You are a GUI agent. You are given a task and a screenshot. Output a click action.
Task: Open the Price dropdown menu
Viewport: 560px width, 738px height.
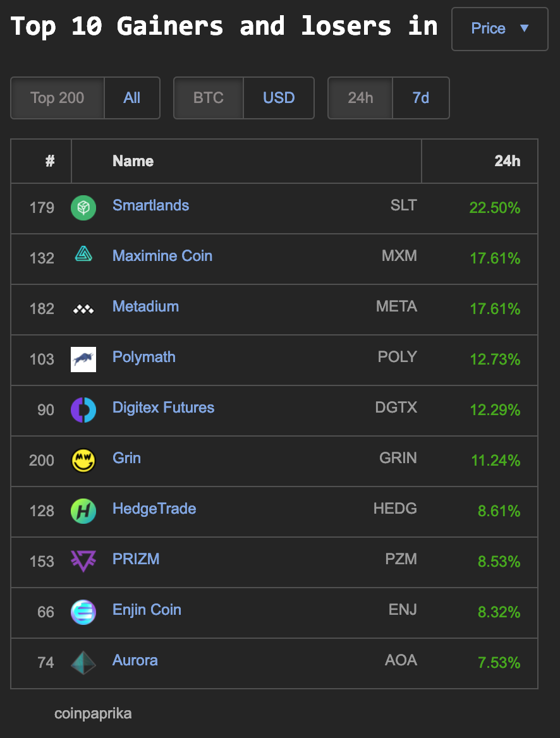499,29
